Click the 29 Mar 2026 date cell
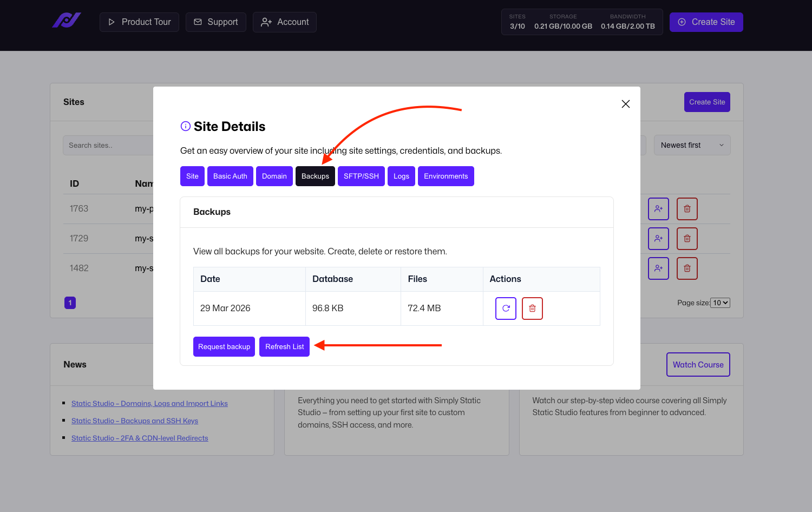The height and width of the screenshot is (512, 812). tap(250, 308)
